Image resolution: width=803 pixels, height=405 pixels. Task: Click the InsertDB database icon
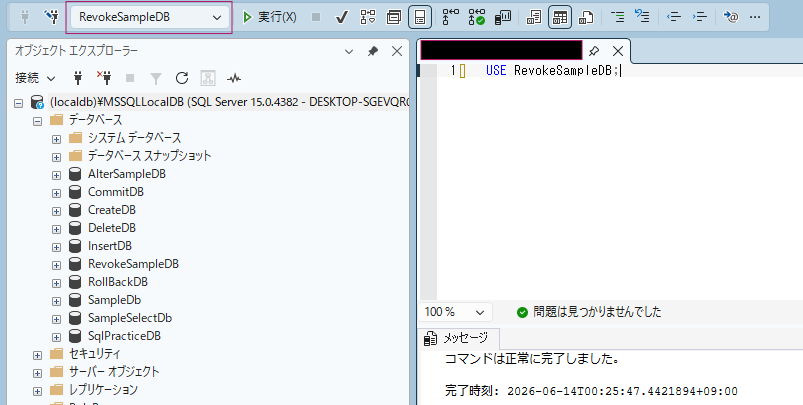pos(75,246)
